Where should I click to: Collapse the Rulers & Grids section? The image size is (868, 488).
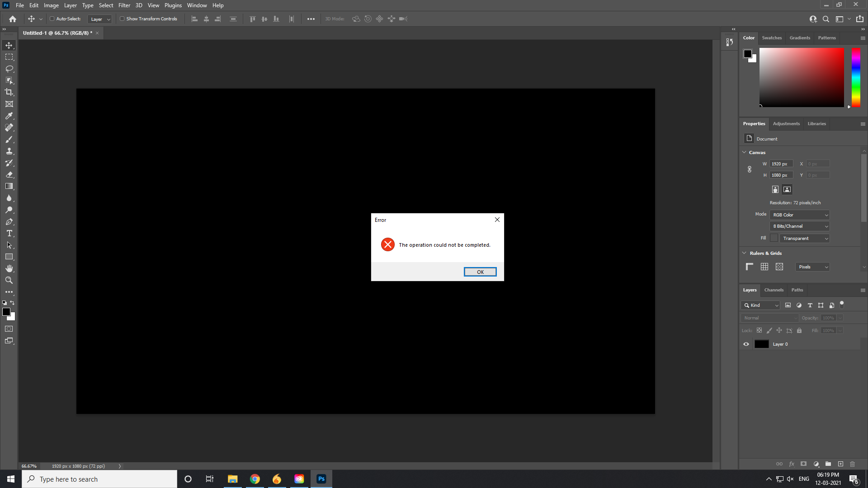point(744,253)
